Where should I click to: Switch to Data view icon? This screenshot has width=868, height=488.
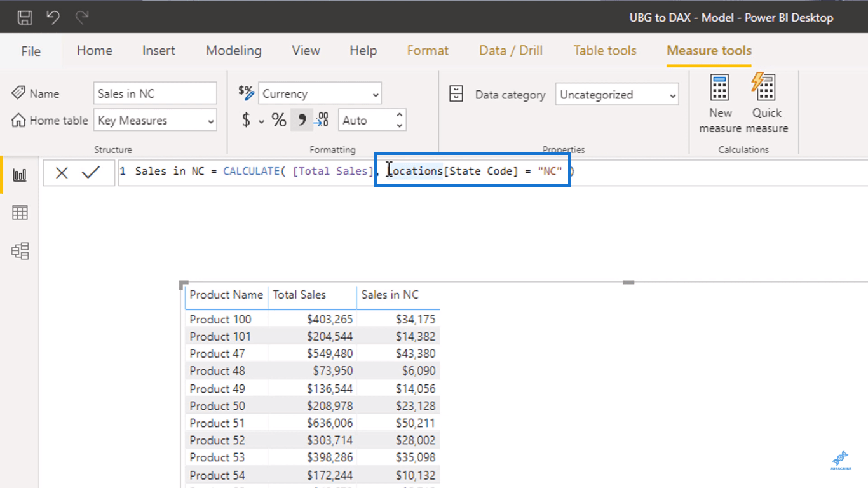[20, 213]
